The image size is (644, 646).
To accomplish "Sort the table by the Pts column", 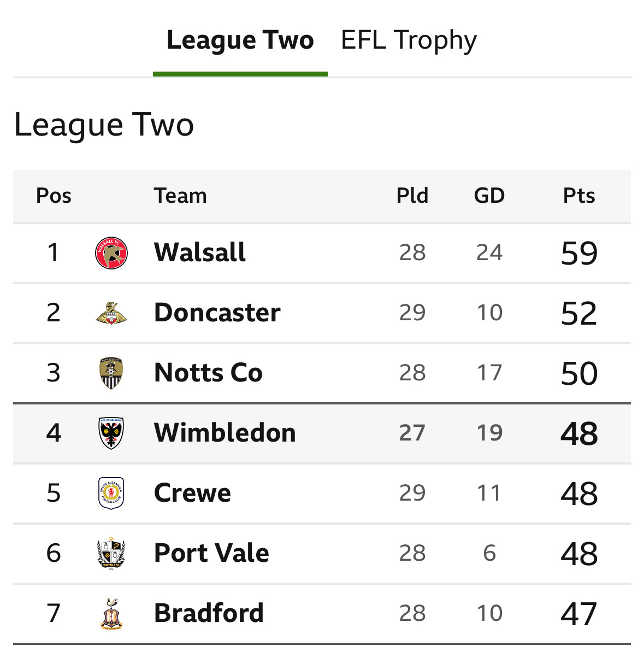I will (579, 195).
